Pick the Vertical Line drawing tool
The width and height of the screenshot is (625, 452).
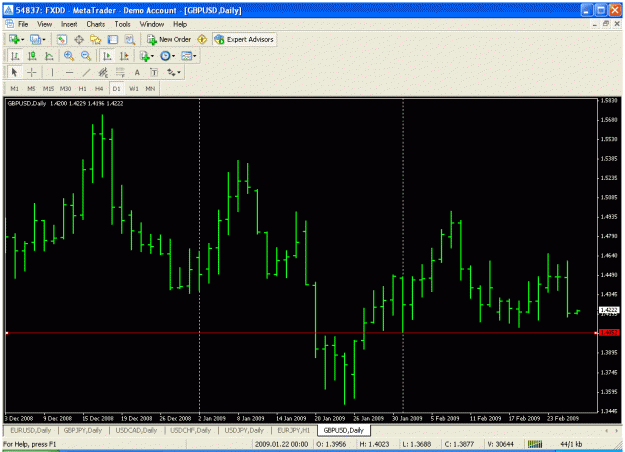pyautogui.click(x=52, y=72)
